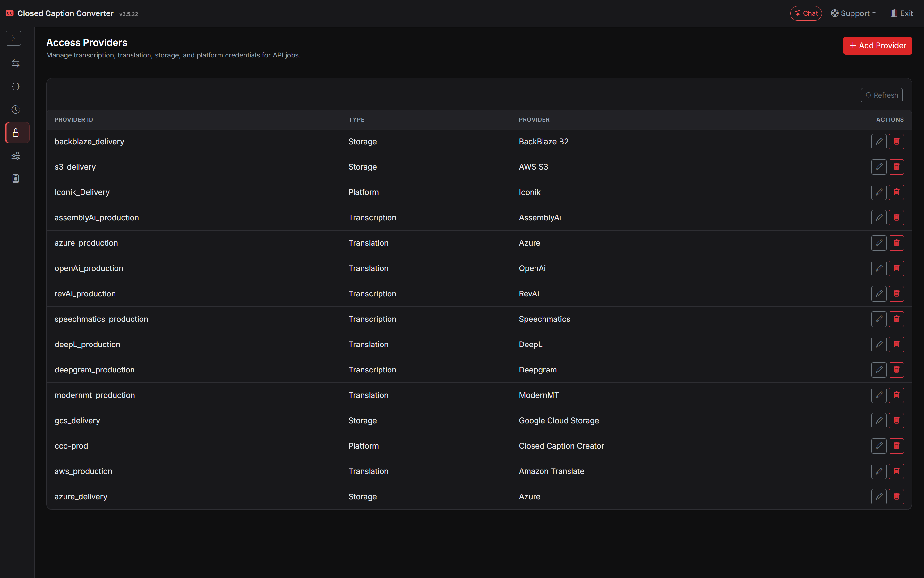Delete the azure_delivery provider
The height and width of the screenshot is (578, 924).
click(x=896, y=496)
